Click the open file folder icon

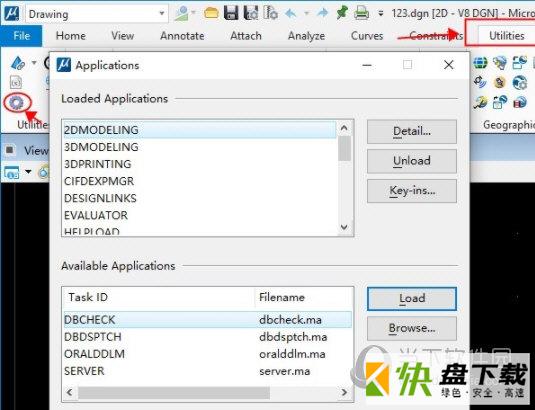211,13
